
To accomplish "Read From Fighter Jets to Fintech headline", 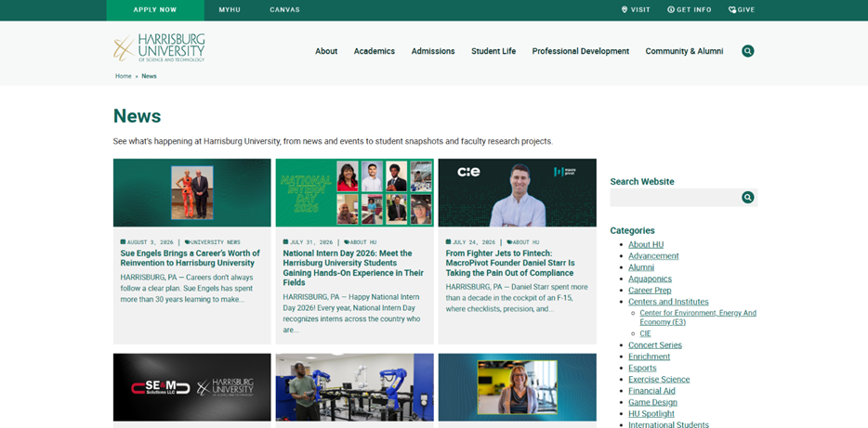I will coord(510,264).
